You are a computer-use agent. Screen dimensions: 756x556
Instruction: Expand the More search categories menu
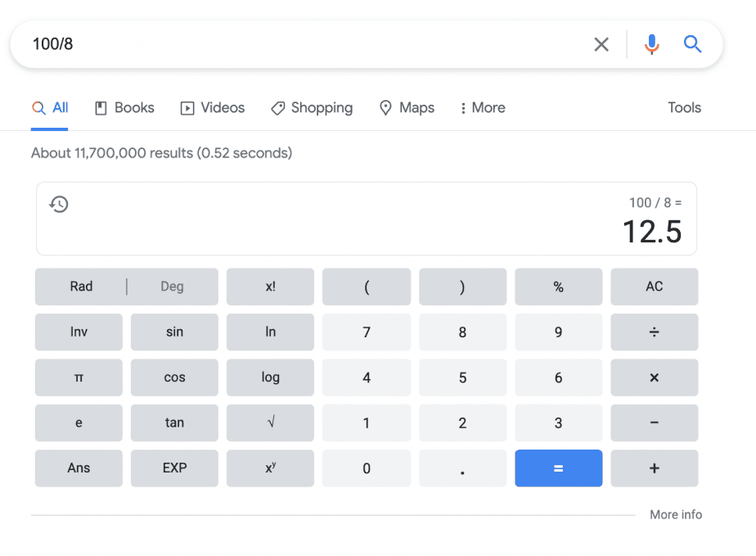tap(483, 107)
